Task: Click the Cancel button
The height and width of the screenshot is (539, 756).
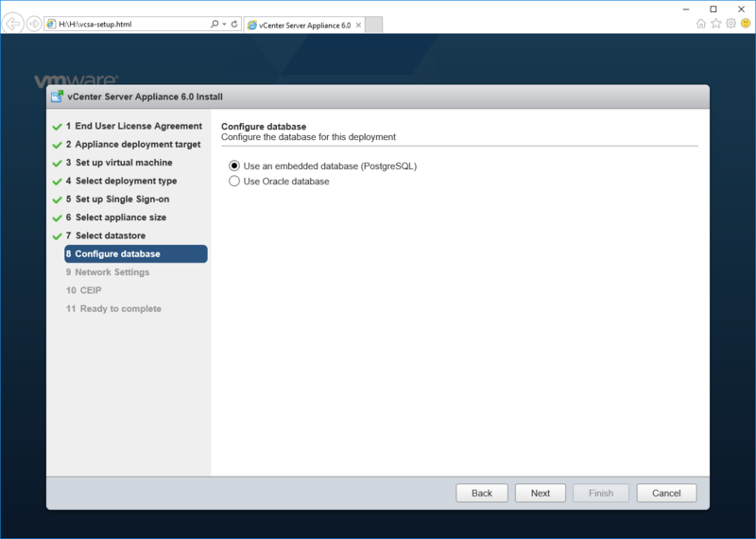Action: pos(666,494)
